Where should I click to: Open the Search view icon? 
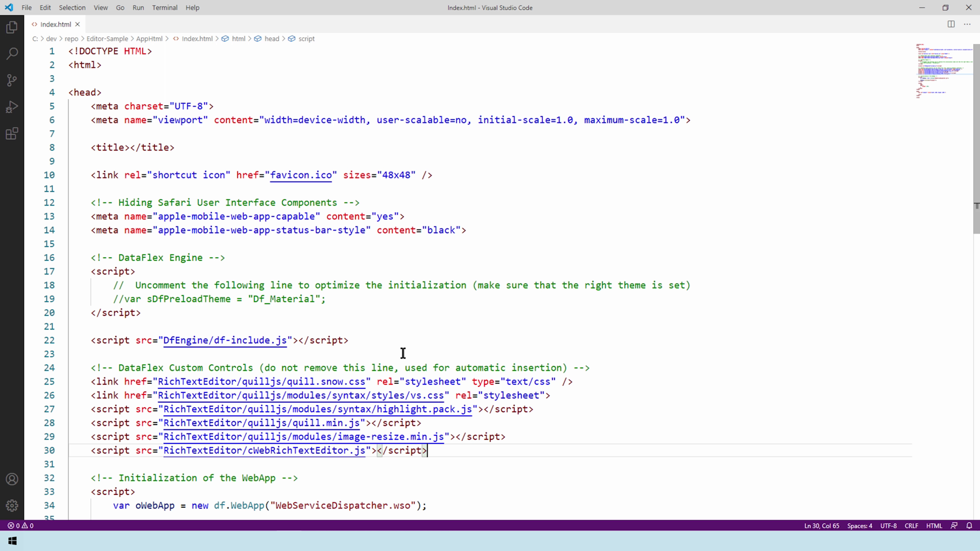click(x=12, y=54)
